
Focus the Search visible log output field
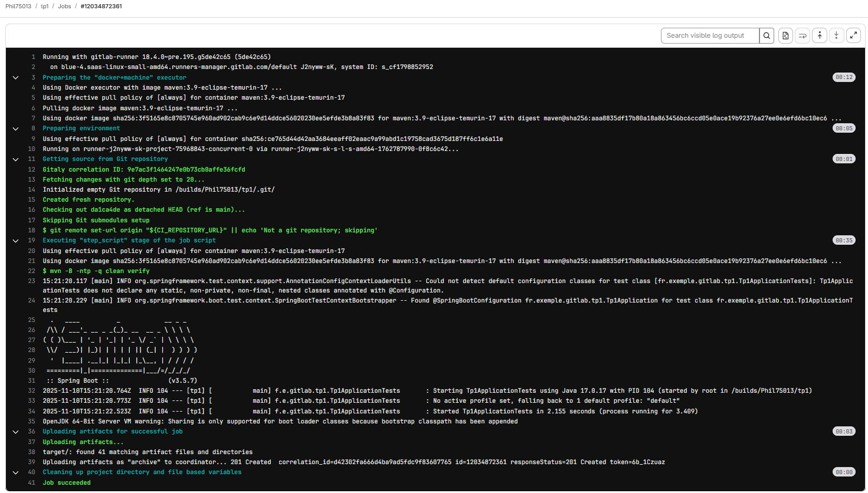[x=709, y=35]
